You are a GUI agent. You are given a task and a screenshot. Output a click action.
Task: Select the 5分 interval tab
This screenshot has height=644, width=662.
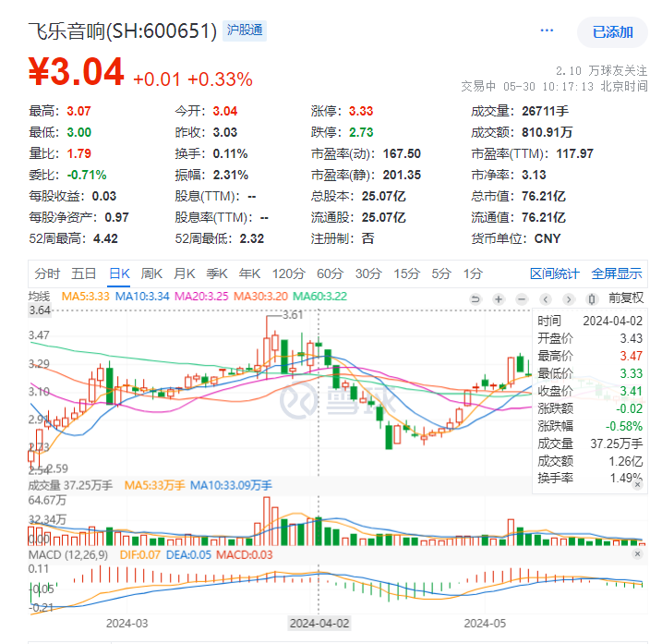(x=441, y=273)
